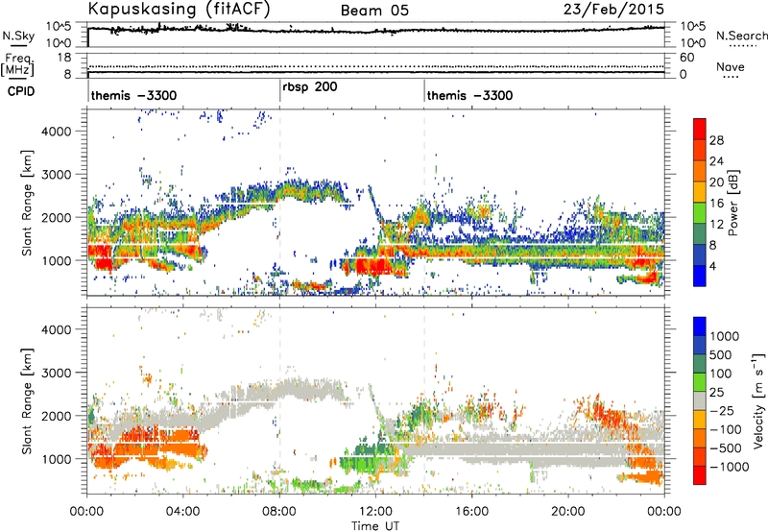Image resolution: width=768 pixels, height=532 pixels.
Task: Click the '08:00' time axis tick label
Action: click(279, 512)
